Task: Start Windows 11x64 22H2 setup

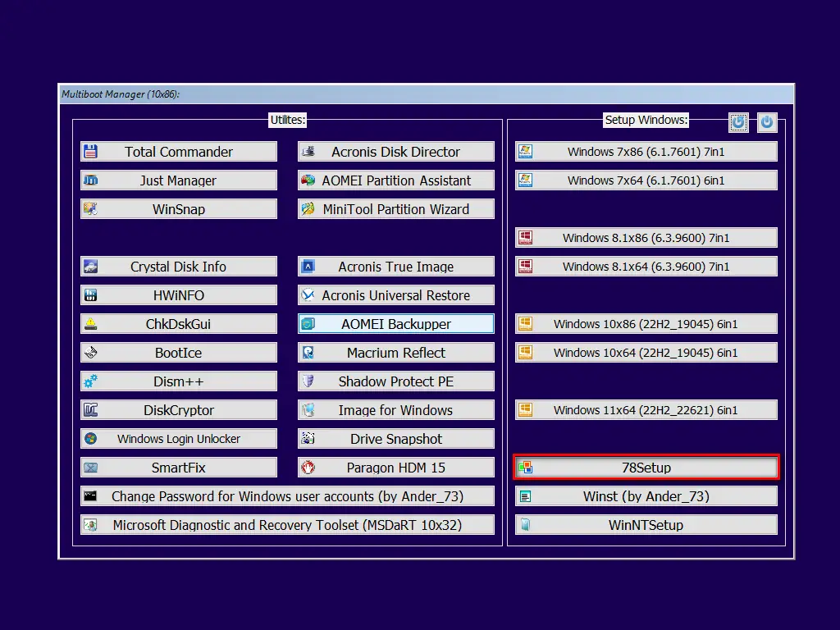Action: point(646,409)
